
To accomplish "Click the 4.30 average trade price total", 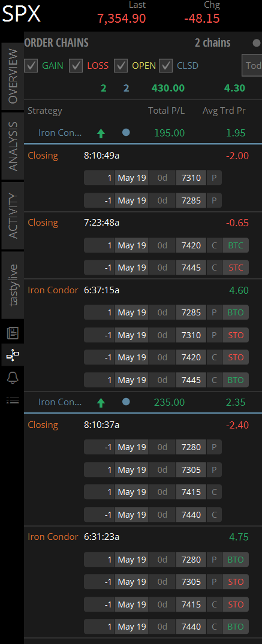I will [x=235, y=88].
